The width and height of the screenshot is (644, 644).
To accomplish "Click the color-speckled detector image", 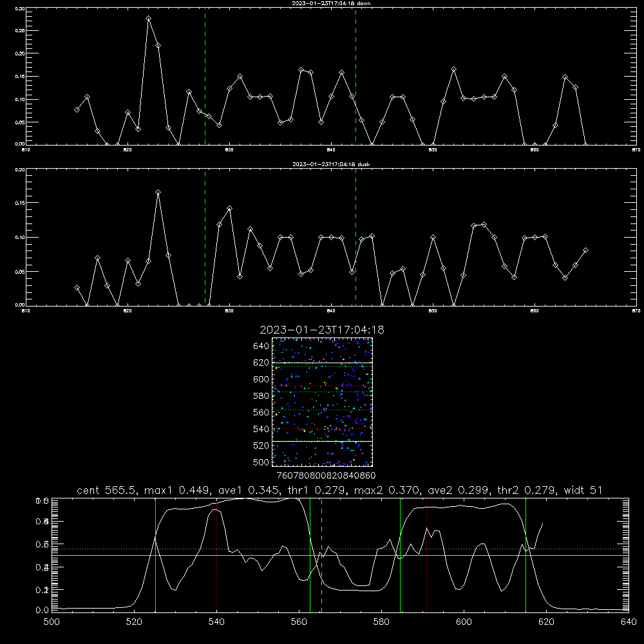I will coord(323,402).
